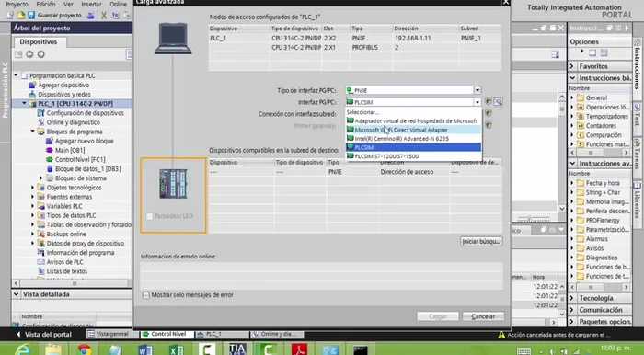Click the copy icon in toolbar

(115, 16)
